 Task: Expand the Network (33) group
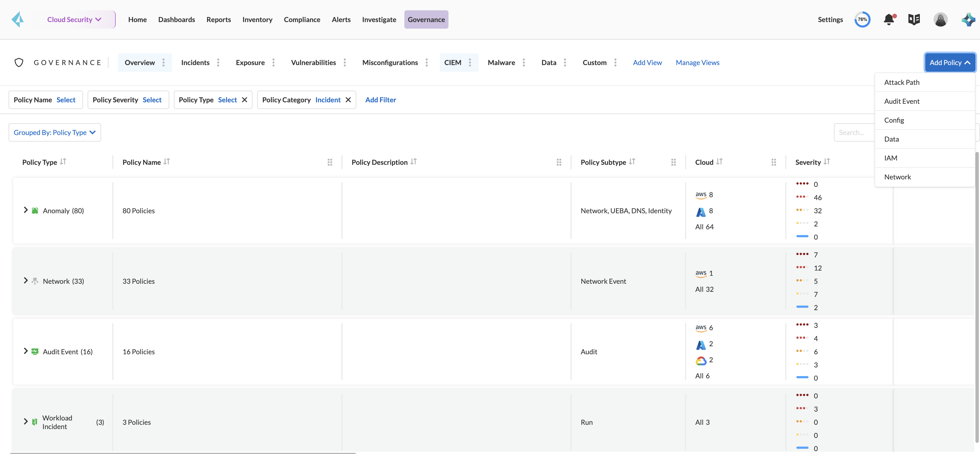(x=25, y=281)
